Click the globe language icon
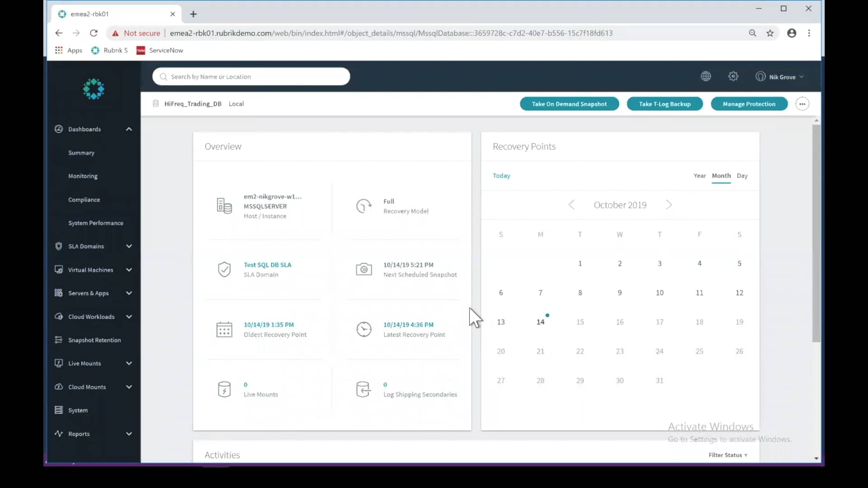The height and width of the screenshot is (488, 868). [706, 76]
